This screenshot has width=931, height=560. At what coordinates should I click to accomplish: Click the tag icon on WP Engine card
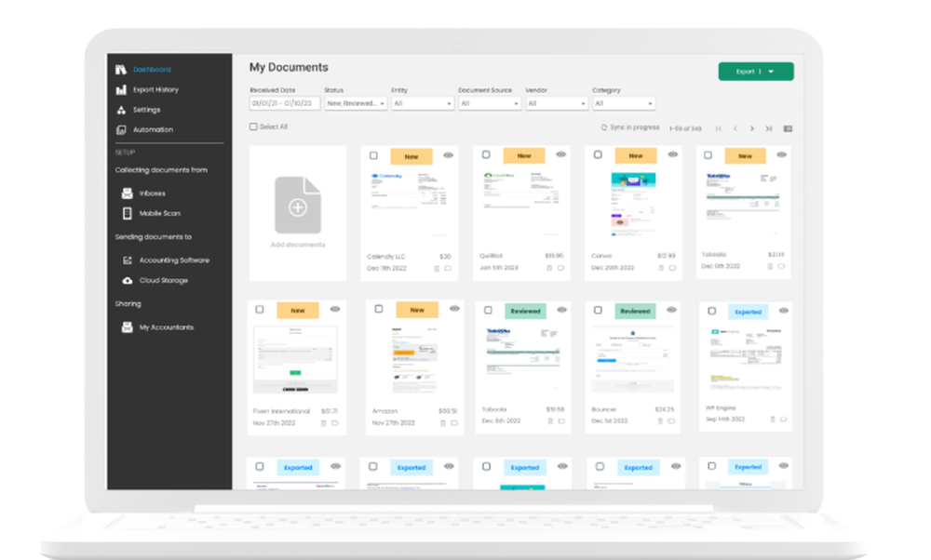[784, 420]
